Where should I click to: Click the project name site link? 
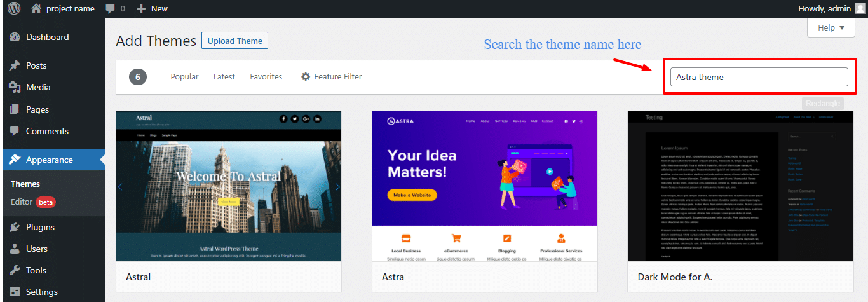tap(71, 8)
